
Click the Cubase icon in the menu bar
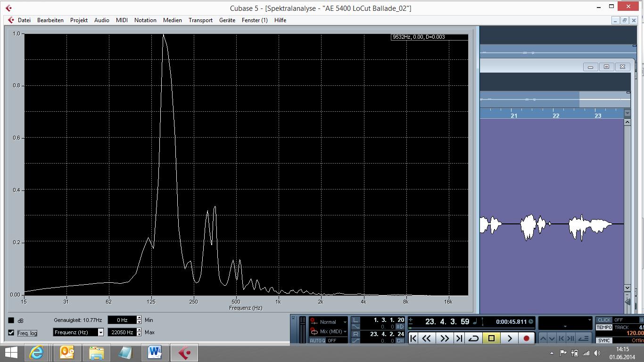coord(11,20)
